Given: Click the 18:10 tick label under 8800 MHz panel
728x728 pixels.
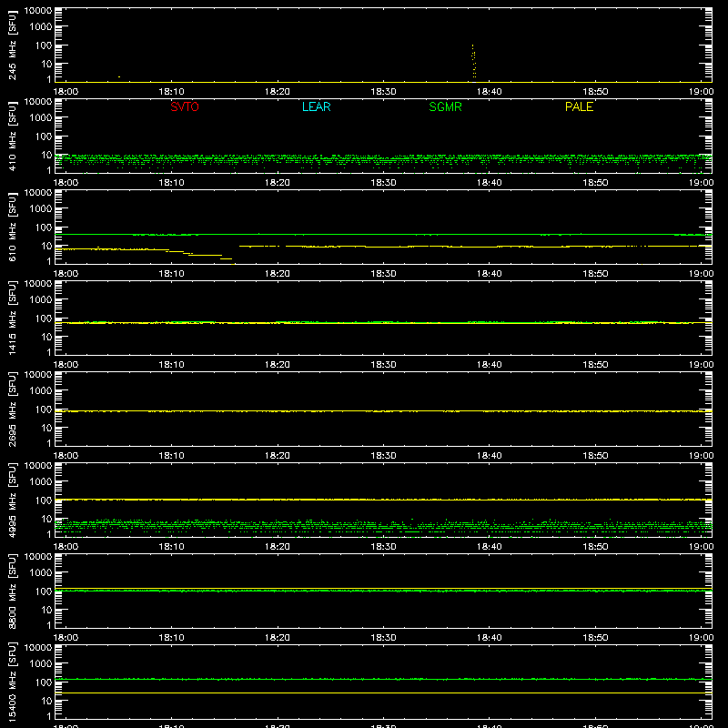Looking at the screenshot, I should pos(172,638).
